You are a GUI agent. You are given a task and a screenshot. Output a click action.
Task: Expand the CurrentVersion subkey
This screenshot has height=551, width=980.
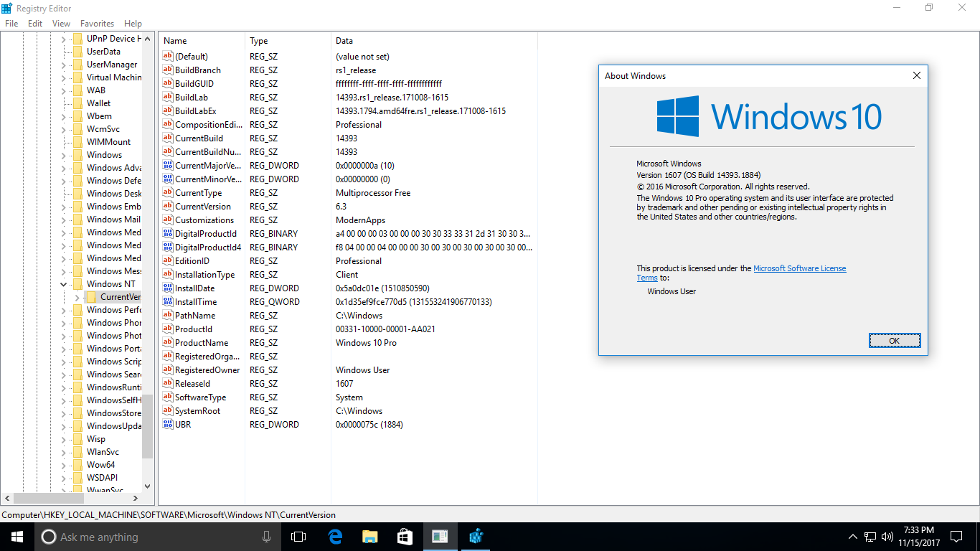[77, 297]
